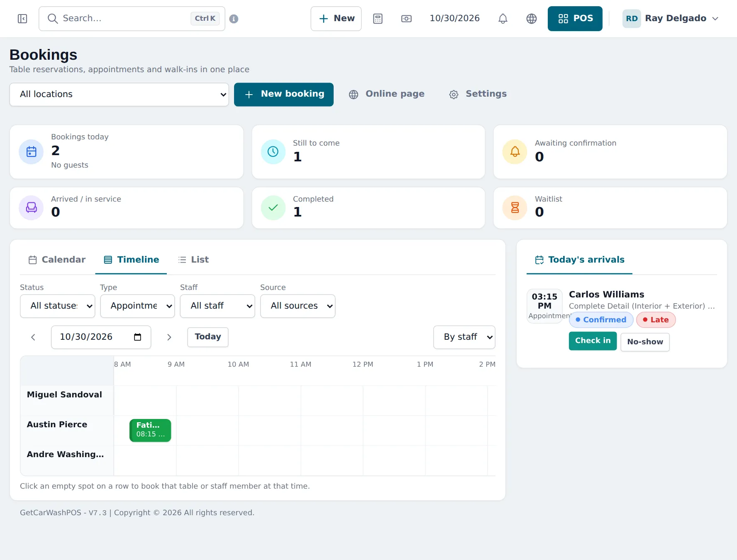Expand the Type filter dropdown
737x560 pixels.
pos(137,306)
